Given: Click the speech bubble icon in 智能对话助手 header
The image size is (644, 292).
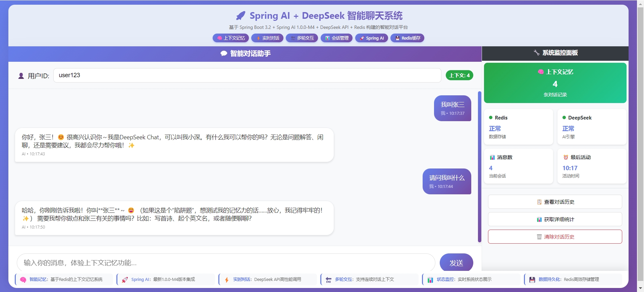Looking at the screenshot, I should (x=224, y=53).
